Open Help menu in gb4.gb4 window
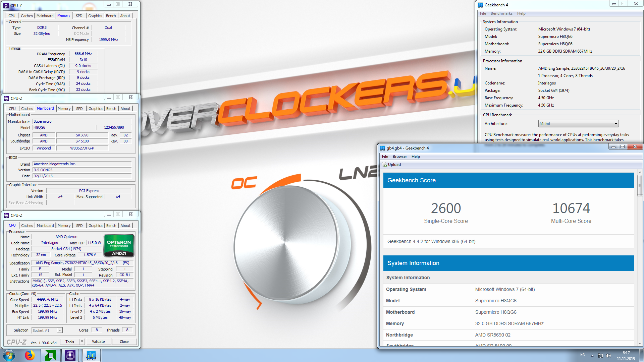 (x=416, y=157)
